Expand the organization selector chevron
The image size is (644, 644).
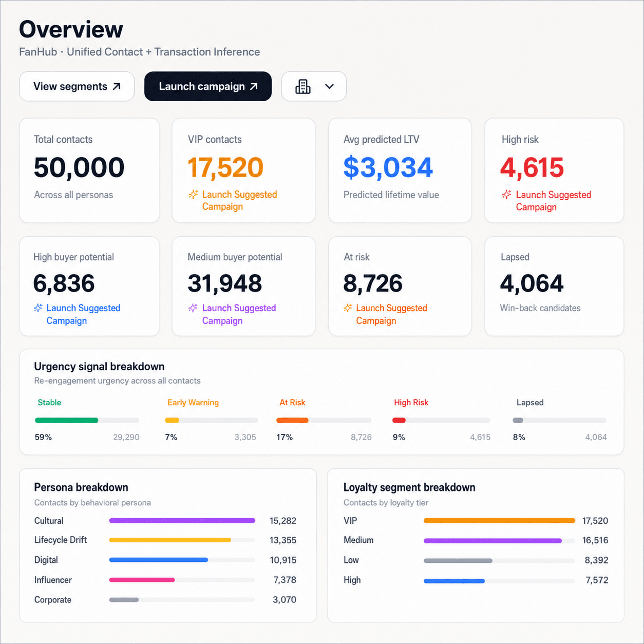point(330,86)
